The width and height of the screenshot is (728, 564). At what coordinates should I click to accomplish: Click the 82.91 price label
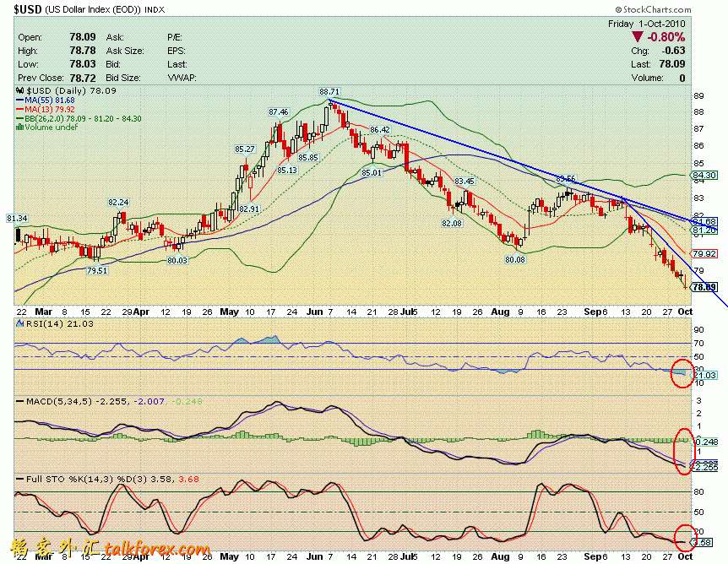[x=249, y=209]
